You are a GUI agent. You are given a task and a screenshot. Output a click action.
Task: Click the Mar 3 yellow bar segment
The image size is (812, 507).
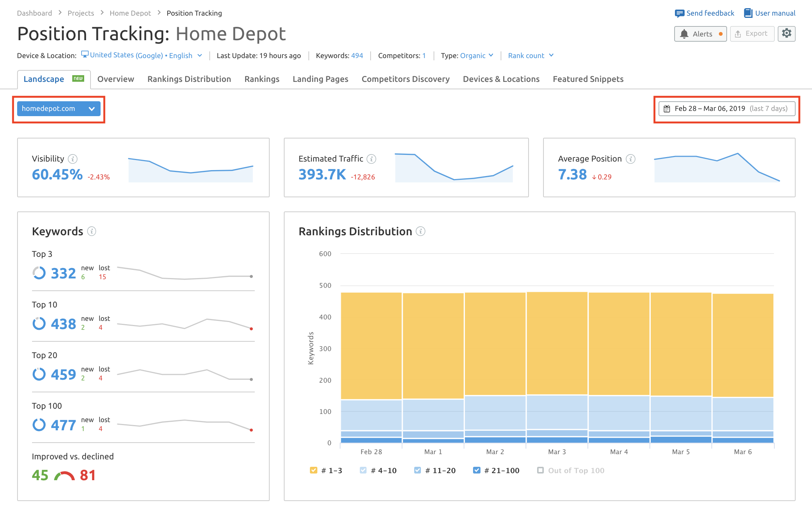(557, 343)
